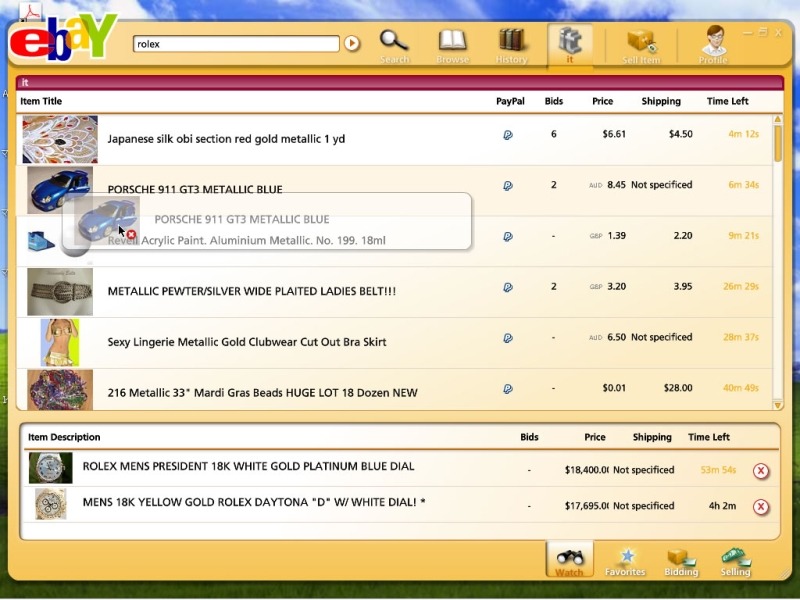
Task: Click the orange go arrow next to search
Action: click(x=352, y=43)
